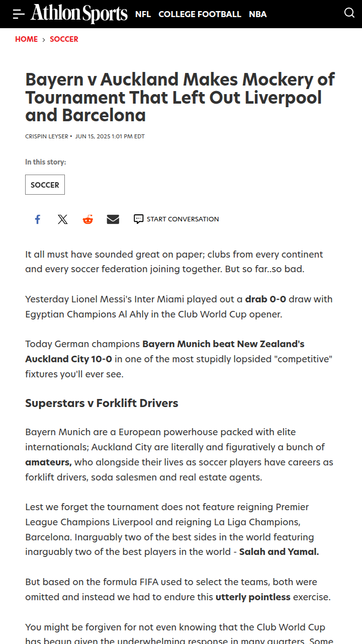This screenshot has width=362, height=644.
Task: Click the speech bubble comment icon
Action: (139, 219)
